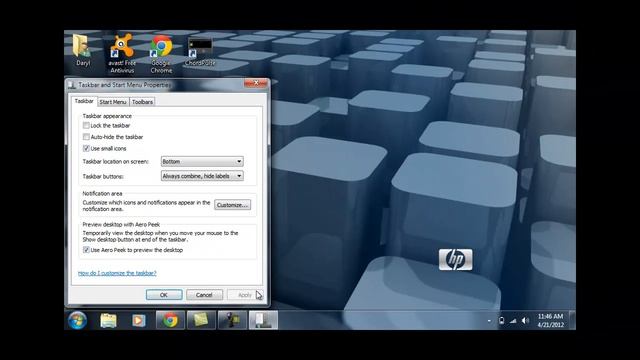
Task: Switch to the Toolbars tab
Action: [x=142, y=102]
